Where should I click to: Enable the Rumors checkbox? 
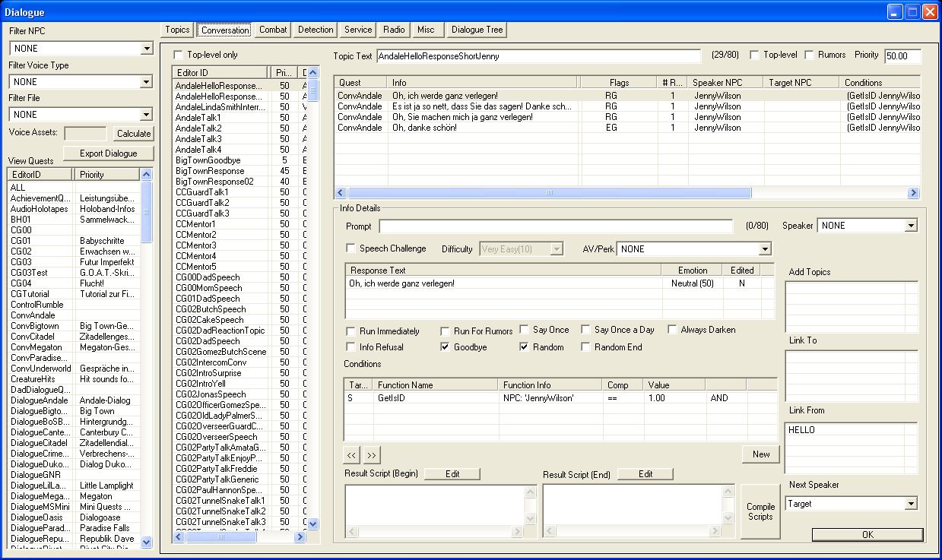pos(809,55)
